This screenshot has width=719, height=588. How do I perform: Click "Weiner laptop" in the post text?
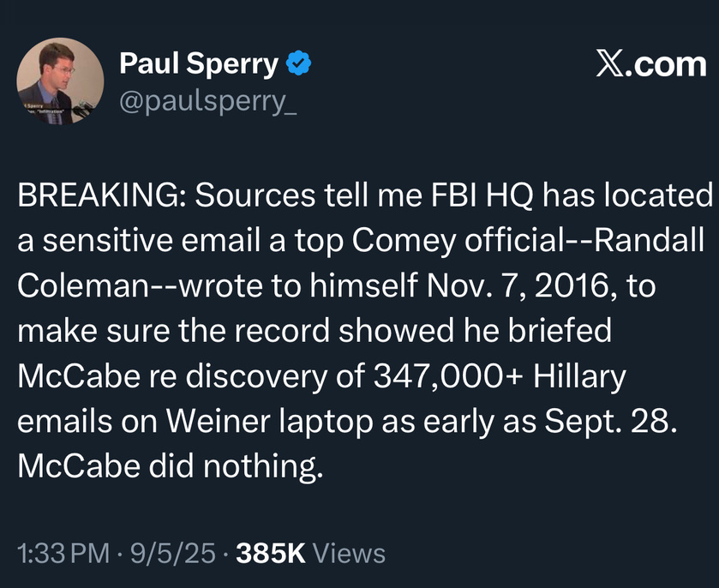(x=270, y=422)
